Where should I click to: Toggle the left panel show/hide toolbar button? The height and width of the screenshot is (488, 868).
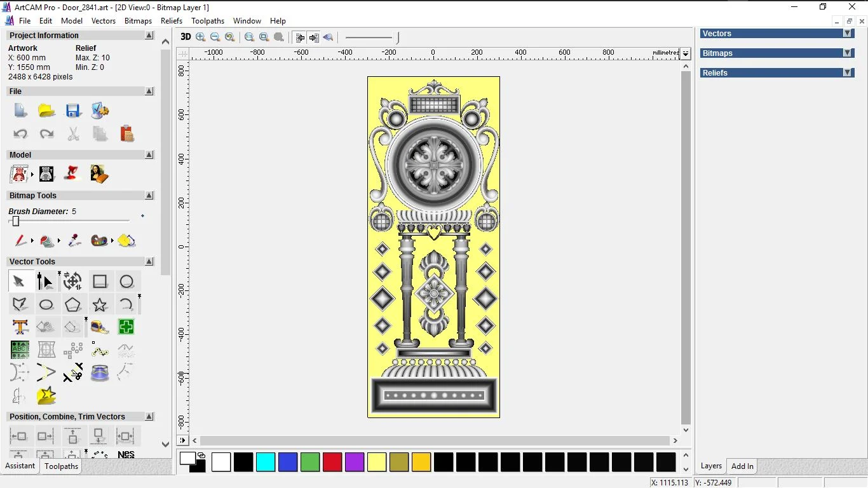pos(299,37)
